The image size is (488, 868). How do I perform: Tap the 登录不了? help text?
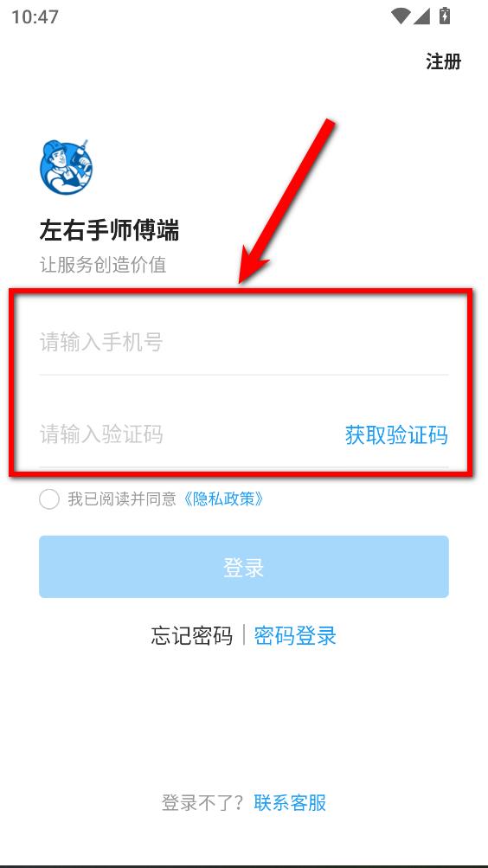tap(202, 803)
